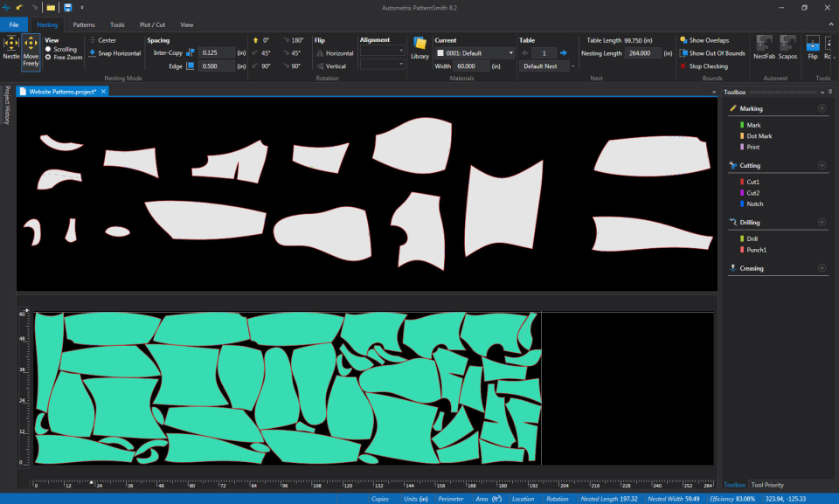
Task: Collapse the Toolbox panel
Action: [x=824, y=91]
